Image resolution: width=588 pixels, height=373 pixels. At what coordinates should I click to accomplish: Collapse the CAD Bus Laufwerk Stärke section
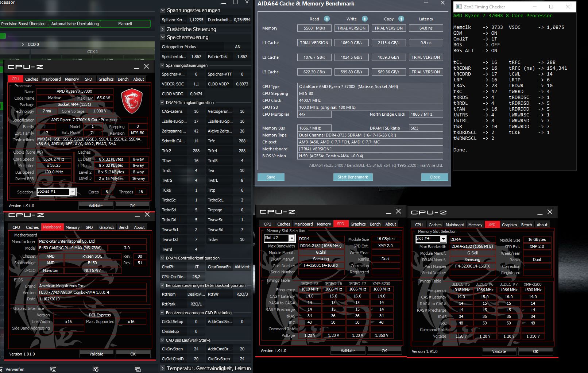click(x=162, y=340)
